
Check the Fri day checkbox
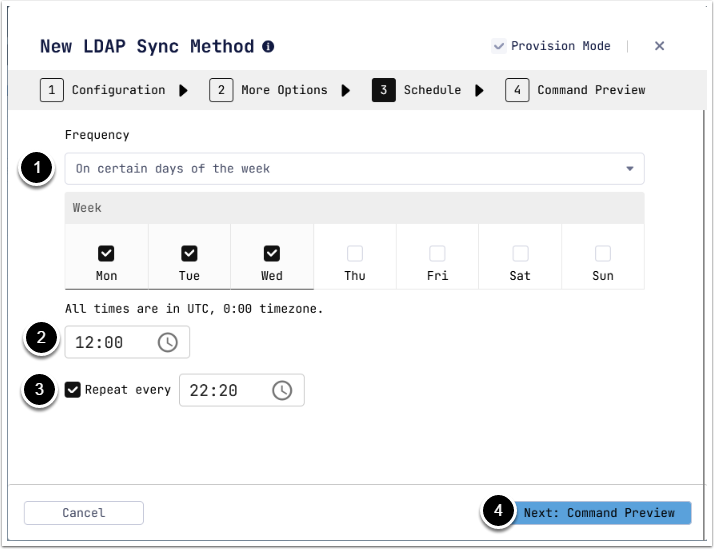click(x=437, y=254)
